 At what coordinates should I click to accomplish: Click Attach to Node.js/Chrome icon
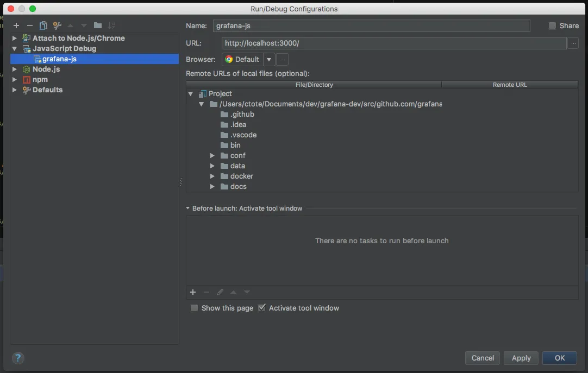(26, 38)
